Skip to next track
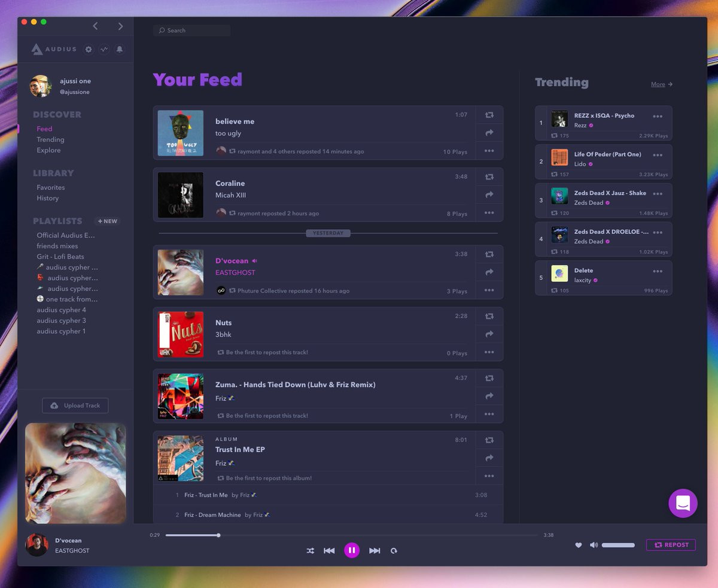Viewport: 718px width, 588px height. (x=375, y=550)
